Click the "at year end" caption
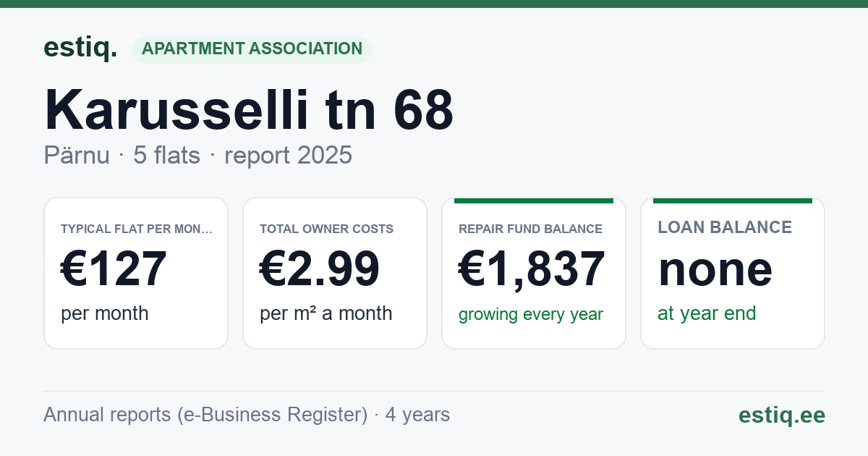This screenshot has width=868, height=456. click(707, 313)
